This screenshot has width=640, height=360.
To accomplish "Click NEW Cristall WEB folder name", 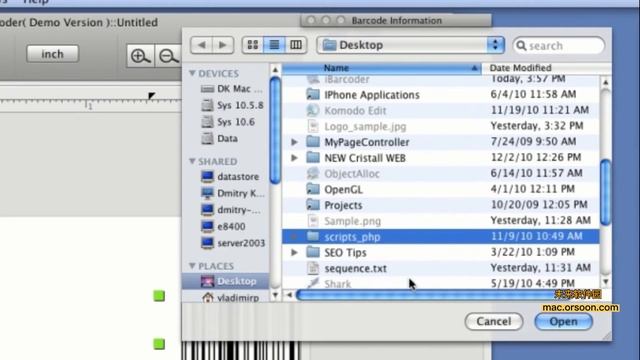I will pos(365,158).
